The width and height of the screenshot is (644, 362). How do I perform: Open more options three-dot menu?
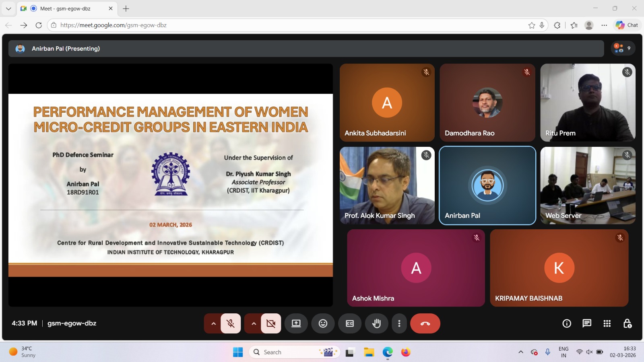point(399,323)
